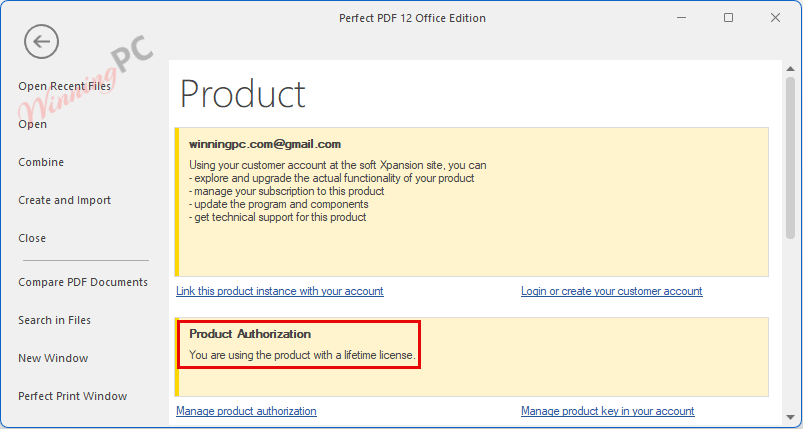Click the winningpc.com@gmail.com account text

(265, 144)
